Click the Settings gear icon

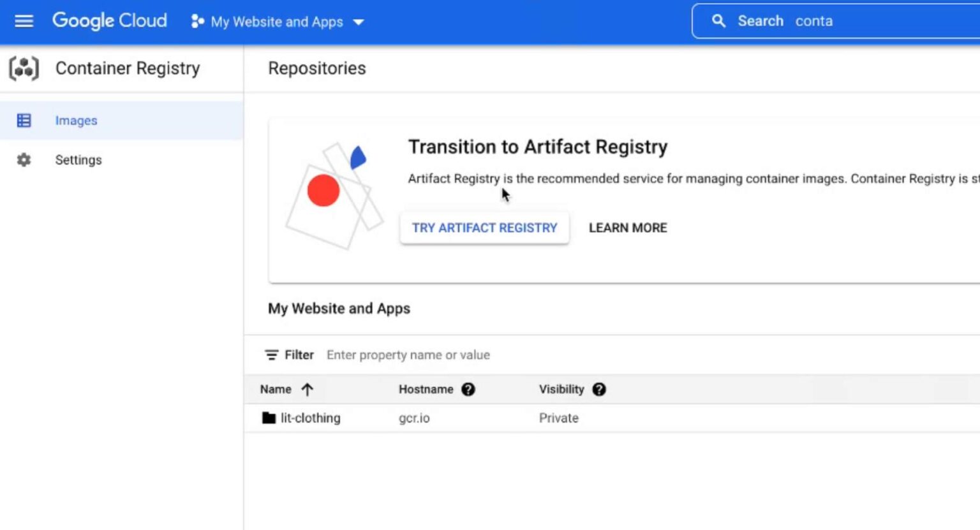coord(24,160)
